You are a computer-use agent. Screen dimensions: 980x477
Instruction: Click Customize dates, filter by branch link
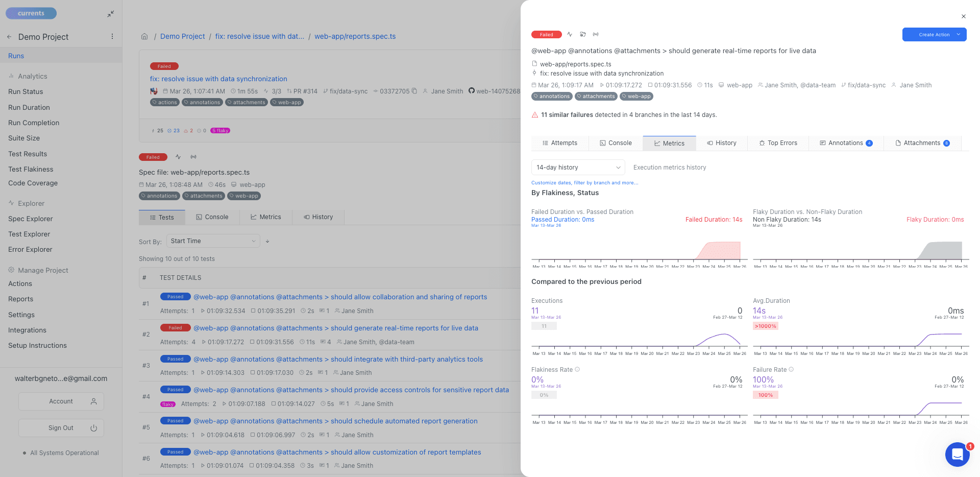click(x=584, y=183)
